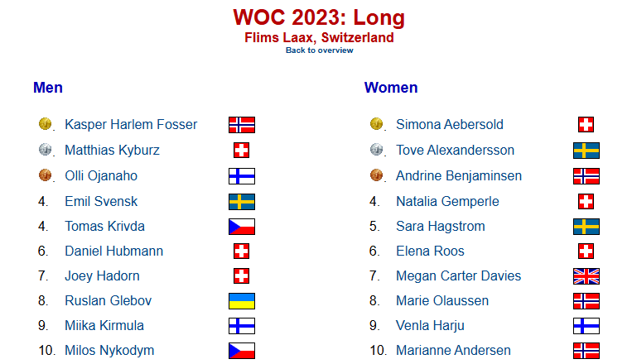Click the silver medal icon beside Matthias Kyburz
This screenshot has height=364, width=632.
45,150
